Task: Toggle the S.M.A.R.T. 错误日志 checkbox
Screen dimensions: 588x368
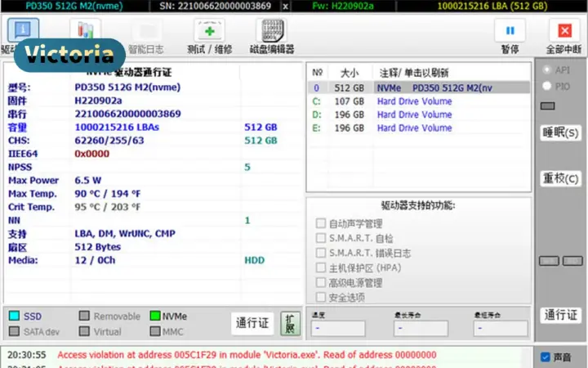Action: [x=321, y=253]
